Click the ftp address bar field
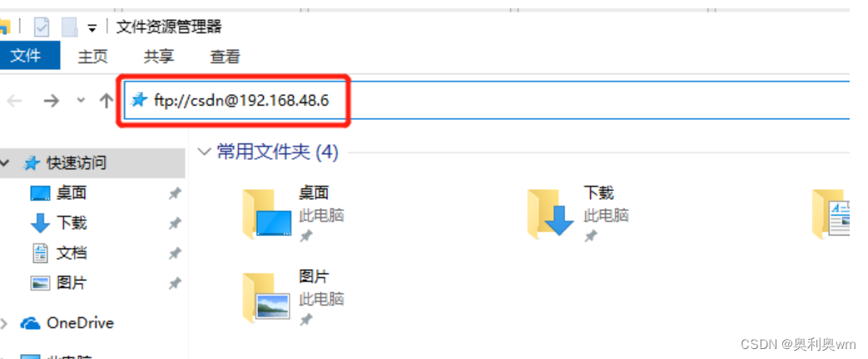 [x=487, y=100]
